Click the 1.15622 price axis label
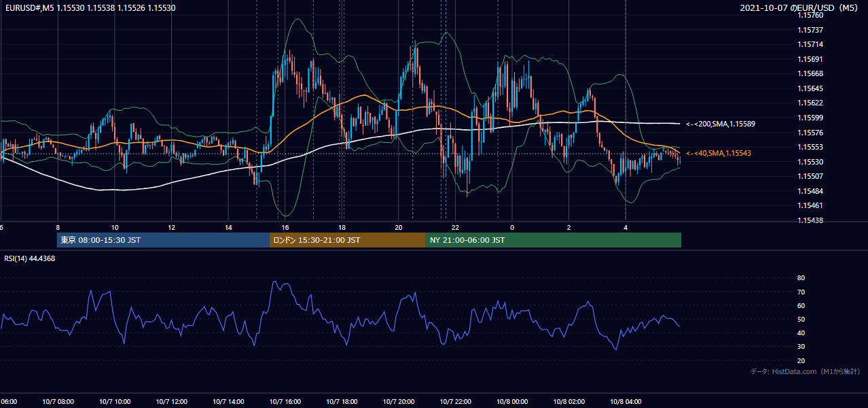 click(810, 103)
